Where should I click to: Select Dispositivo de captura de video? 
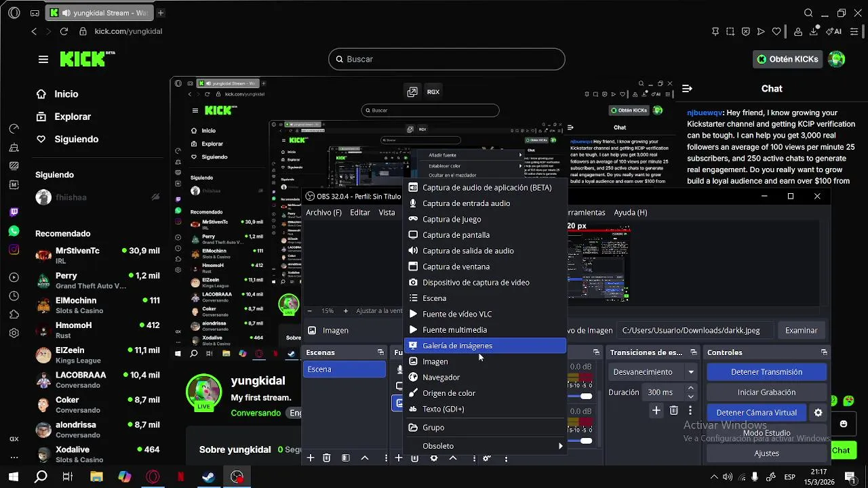pos(486,283)
